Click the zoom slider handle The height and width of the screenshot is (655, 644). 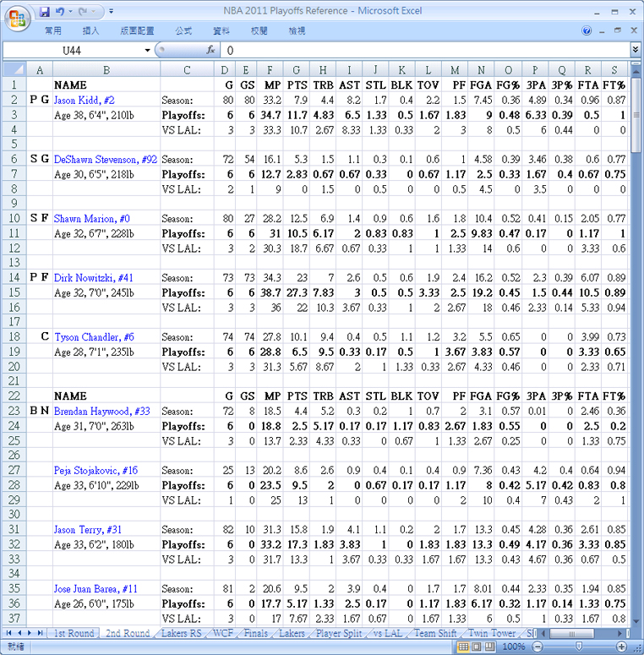coord(579,647)
